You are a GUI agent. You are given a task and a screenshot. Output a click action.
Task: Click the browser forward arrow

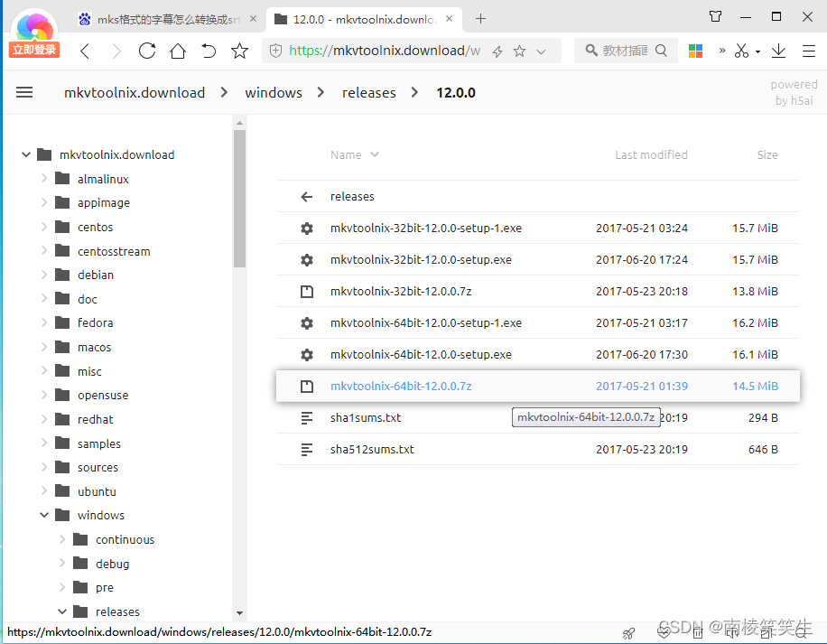tap(116, 51)
